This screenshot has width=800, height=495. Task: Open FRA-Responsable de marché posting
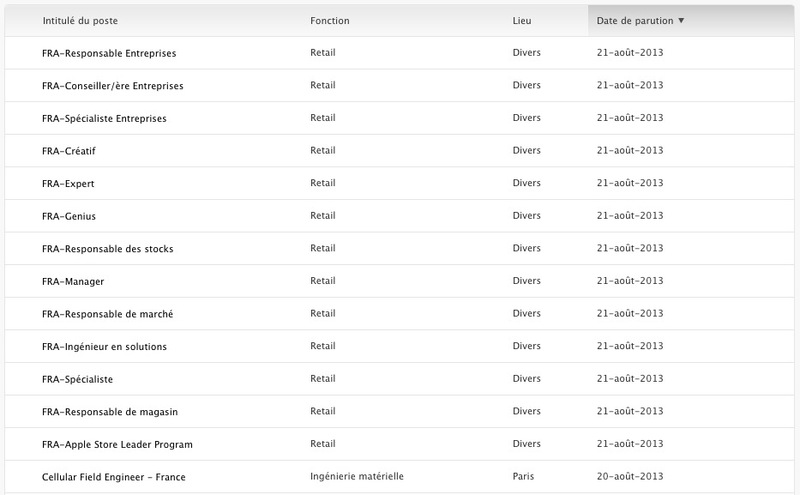(x=108, y=314)
